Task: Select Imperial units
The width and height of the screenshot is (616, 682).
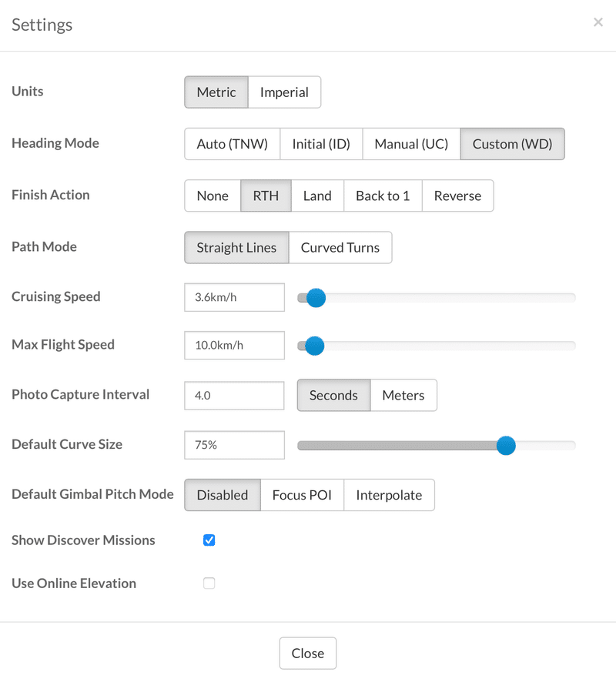Action: click(x=284, y=92)
